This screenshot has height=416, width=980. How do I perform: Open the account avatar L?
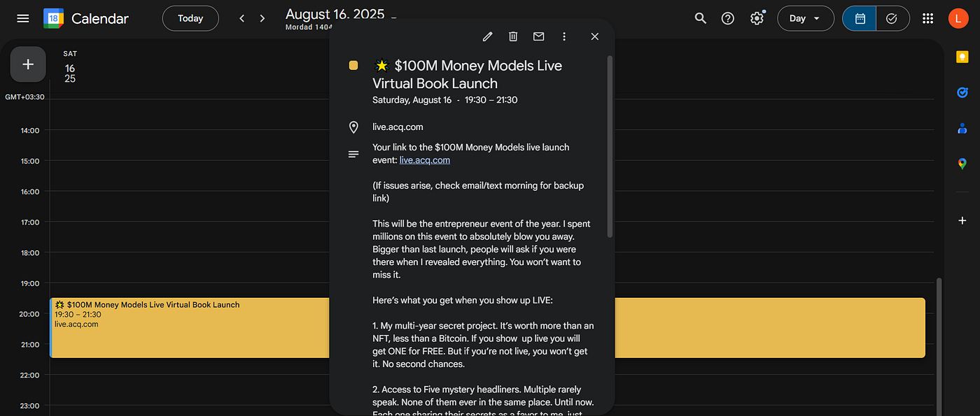pos(958,18)
